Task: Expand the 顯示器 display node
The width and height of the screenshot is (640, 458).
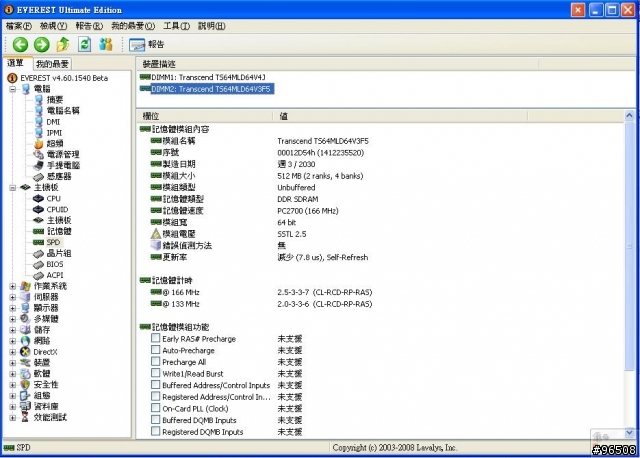Action: coord(13,308)
